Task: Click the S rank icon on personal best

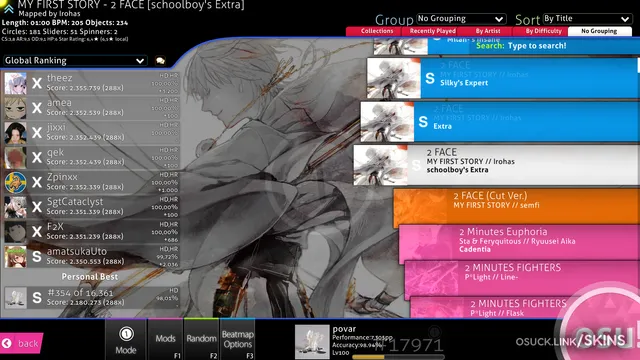Action: pyautogui.click(x=37, y=298)
